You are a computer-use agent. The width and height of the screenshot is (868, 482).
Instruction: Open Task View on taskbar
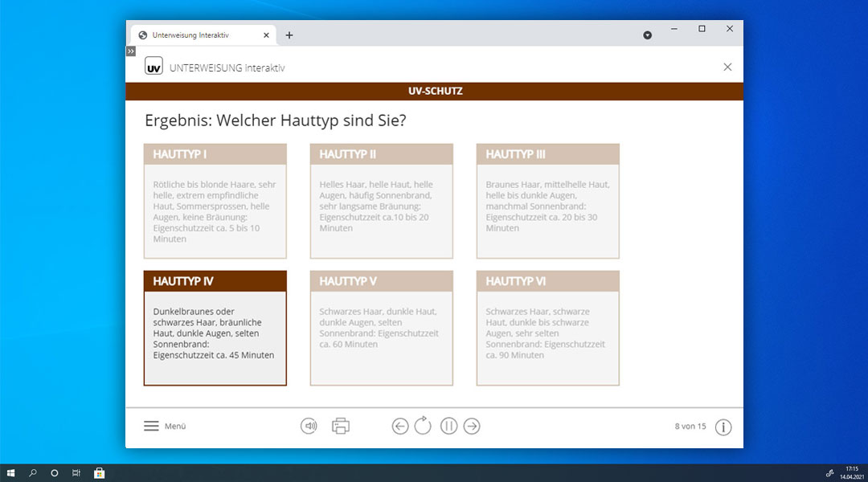pos(76,473)
